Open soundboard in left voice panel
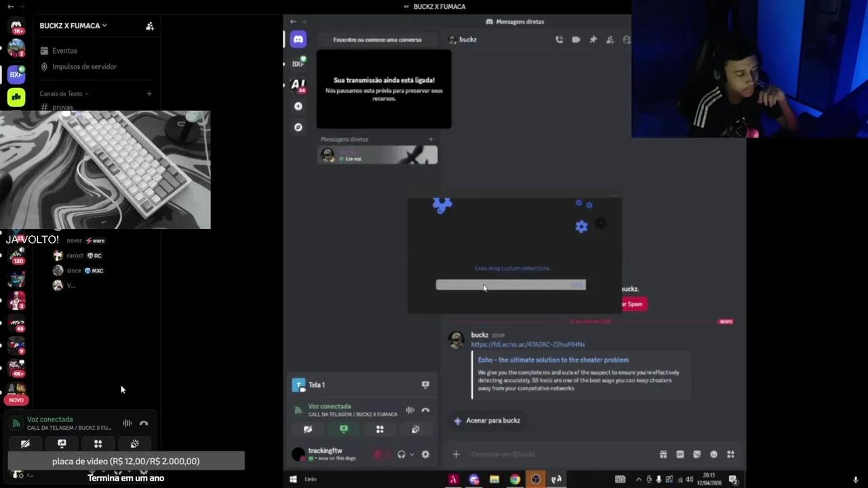 (x=135, y=444)
